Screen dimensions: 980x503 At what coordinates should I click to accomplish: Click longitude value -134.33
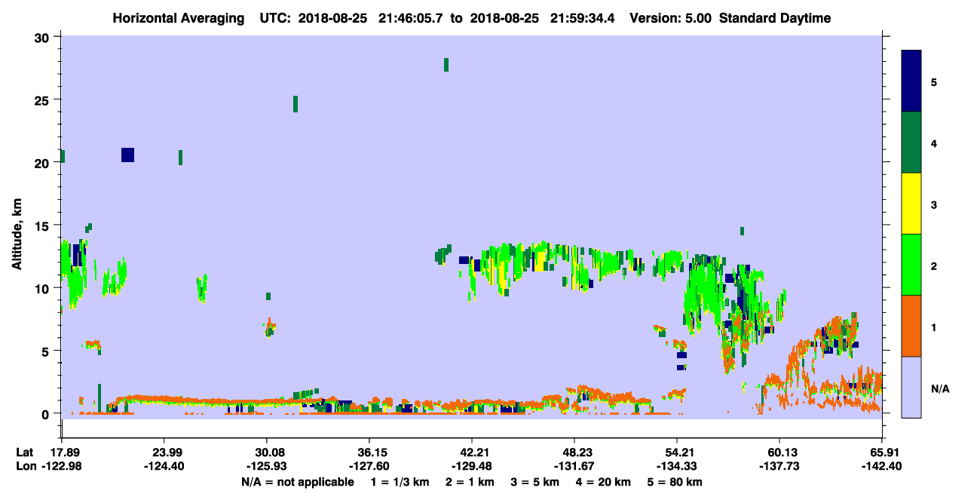pyautogui.click(x=677, y=467)
